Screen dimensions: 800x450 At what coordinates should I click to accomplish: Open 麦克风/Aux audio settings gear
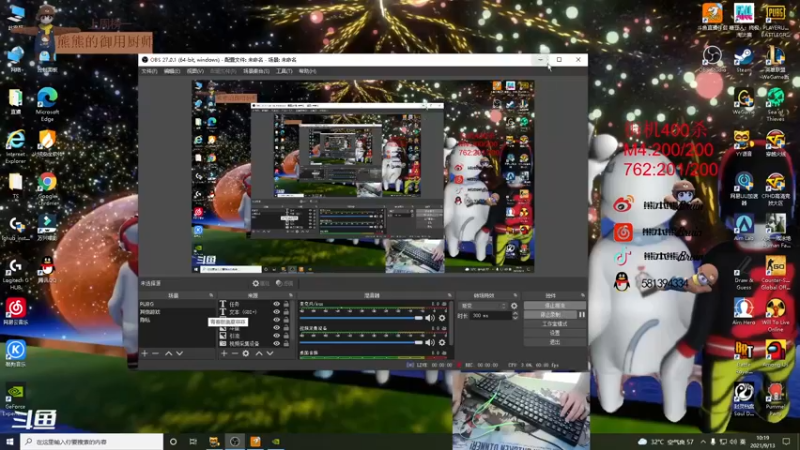coord(442,318)
